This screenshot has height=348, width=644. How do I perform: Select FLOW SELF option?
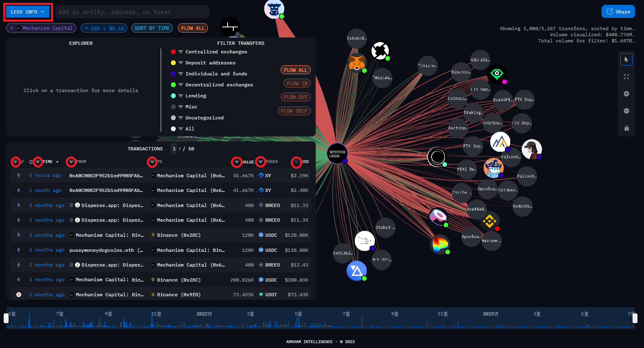294,111
